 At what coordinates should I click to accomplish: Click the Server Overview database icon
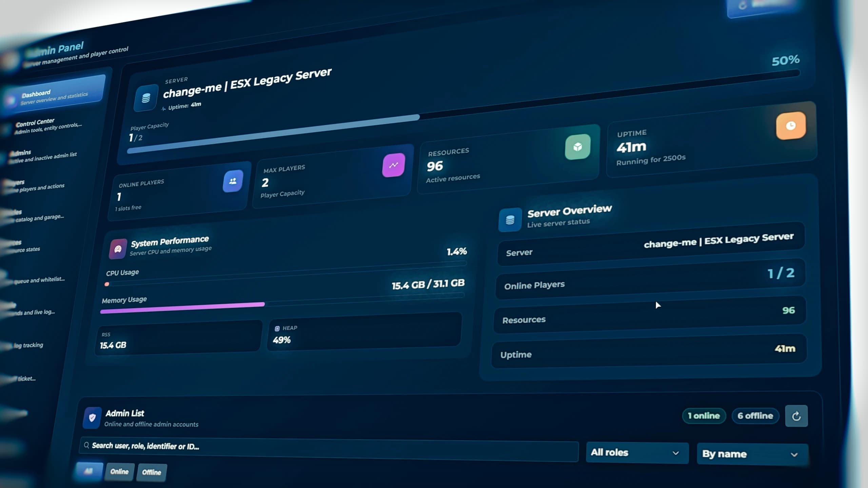(510, 220)
